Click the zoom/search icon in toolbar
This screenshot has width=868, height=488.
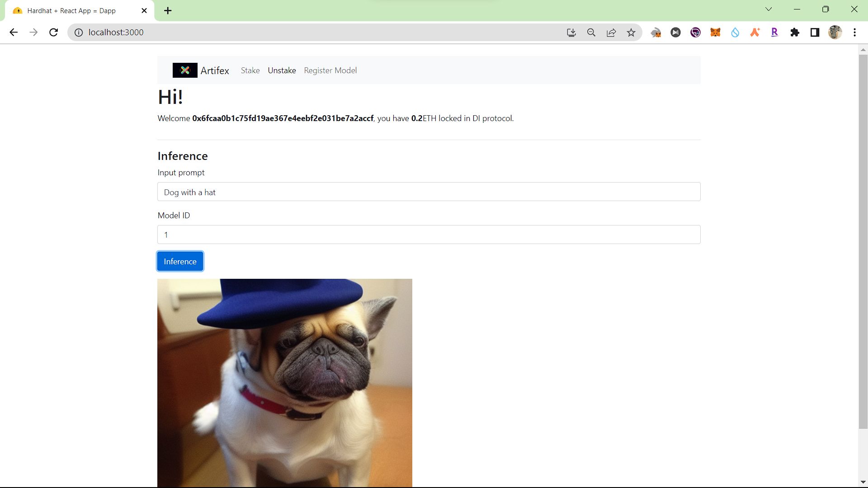pos(591,32)
